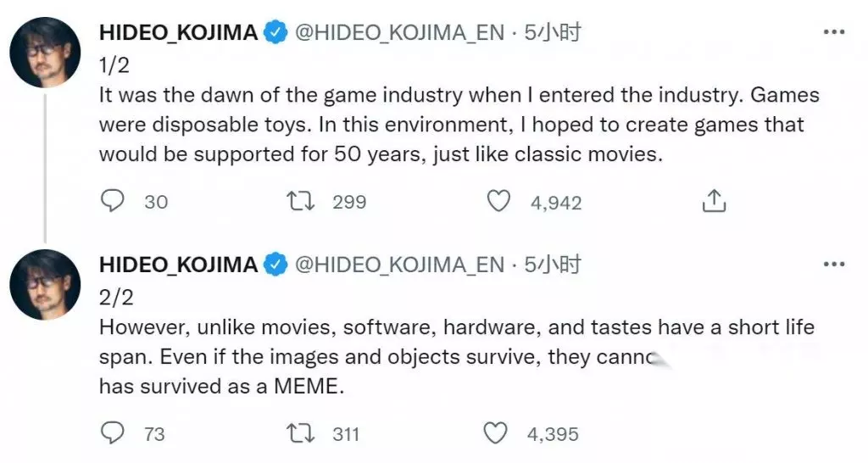This screenshot has height=463, width=868.
Task: Open HIDEO_KOJIMA profile from first tweet name
Action: tap(178, 33)
